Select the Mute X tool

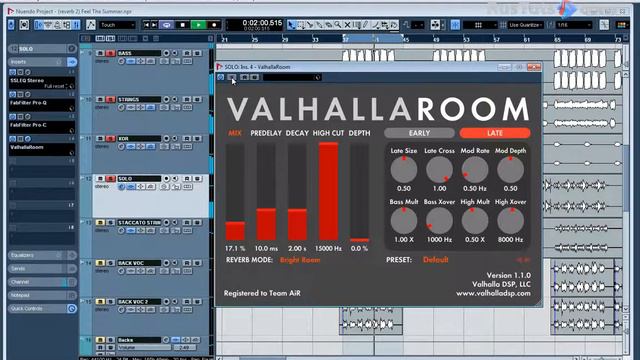point(347,25)
